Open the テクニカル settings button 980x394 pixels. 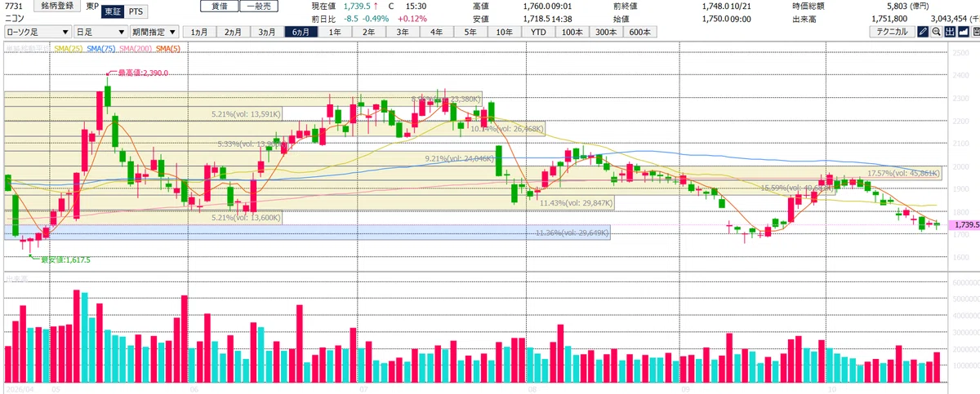[x=892, y=33]
